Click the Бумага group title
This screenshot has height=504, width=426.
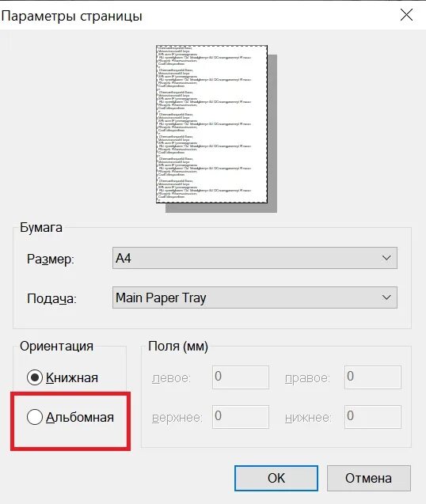[41, 228]
